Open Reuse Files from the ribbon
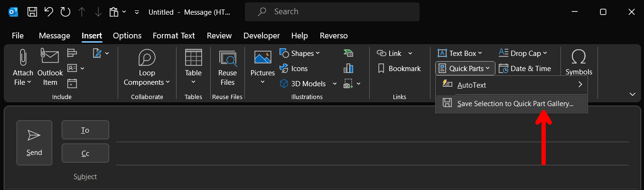 (227, 69)
